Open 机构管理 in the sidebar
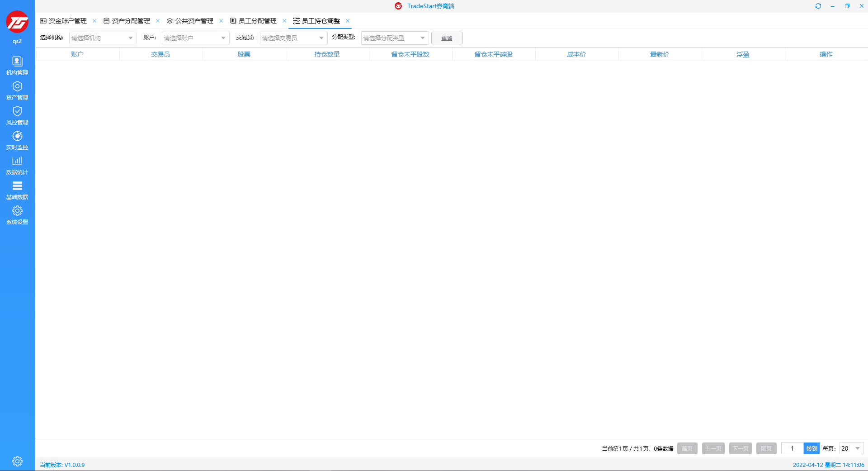This screenshot has width=868, height=471. (17, 66)
